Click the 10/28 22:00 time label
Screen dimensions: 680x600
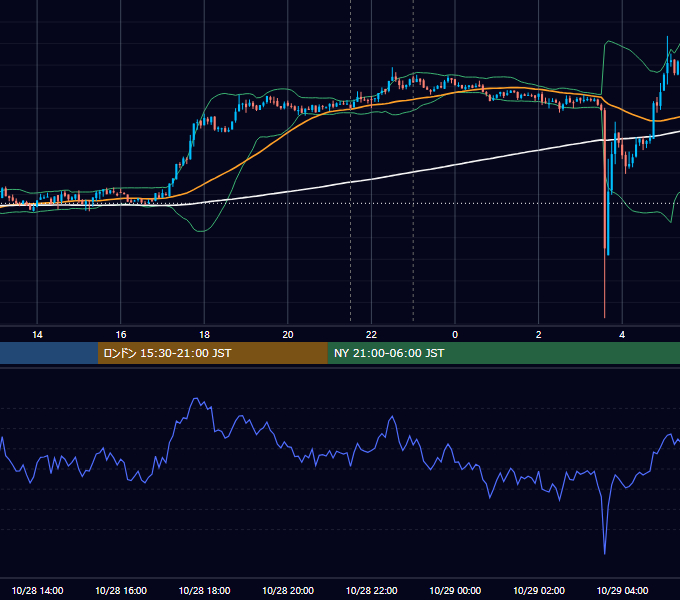(x=371, y=590)
